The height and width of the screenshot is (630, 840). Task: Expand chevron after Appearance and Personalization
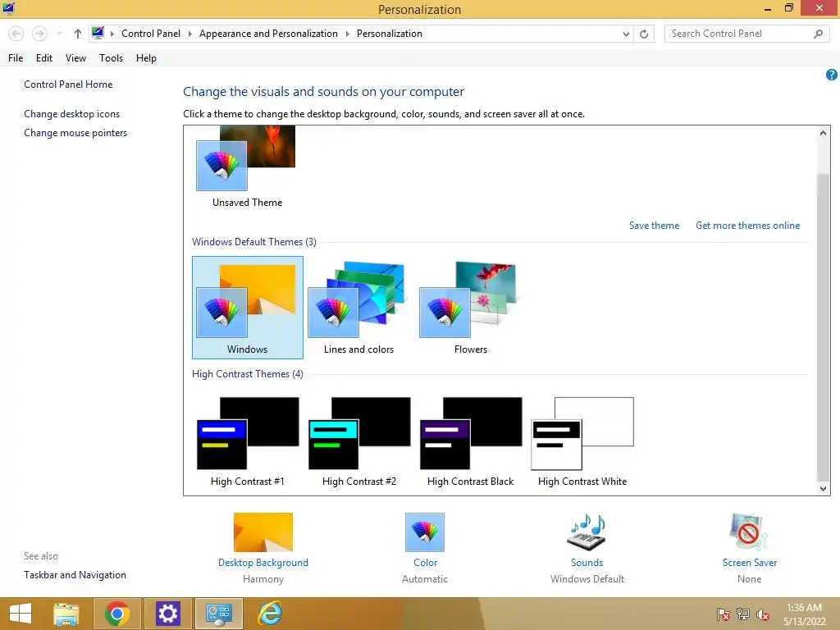[x=347, y=34]
